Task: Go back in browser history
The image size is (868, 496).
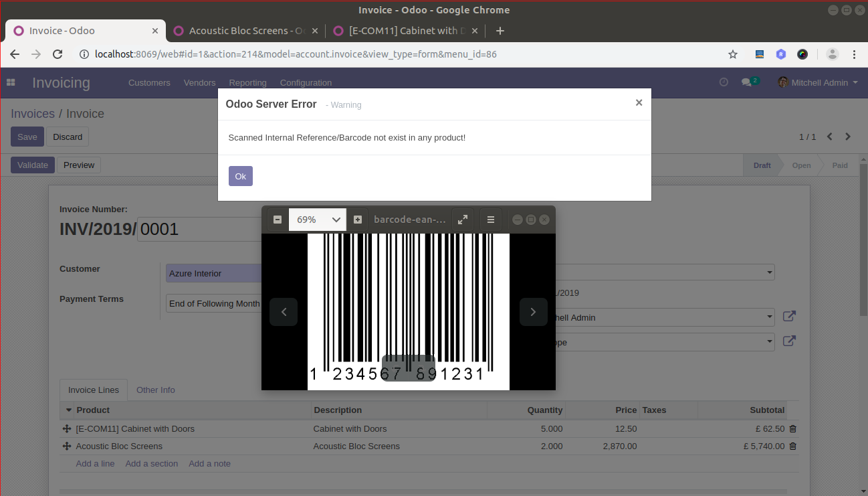Action: (x=15, y=54)
